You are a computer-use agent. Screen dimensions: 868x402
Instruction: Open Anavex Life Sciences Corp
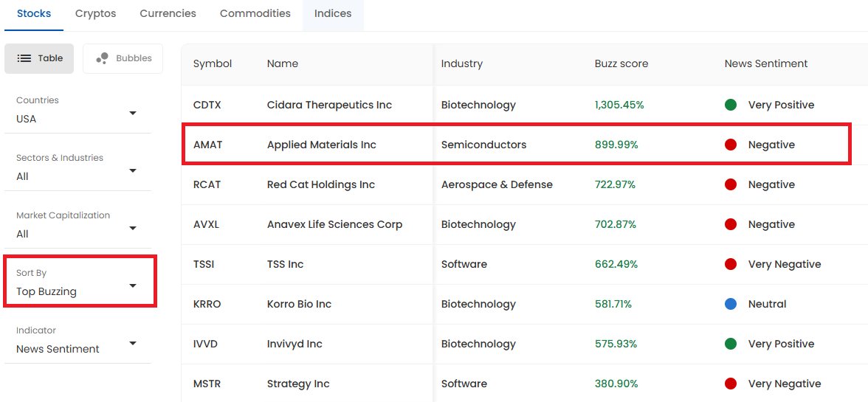334,224
